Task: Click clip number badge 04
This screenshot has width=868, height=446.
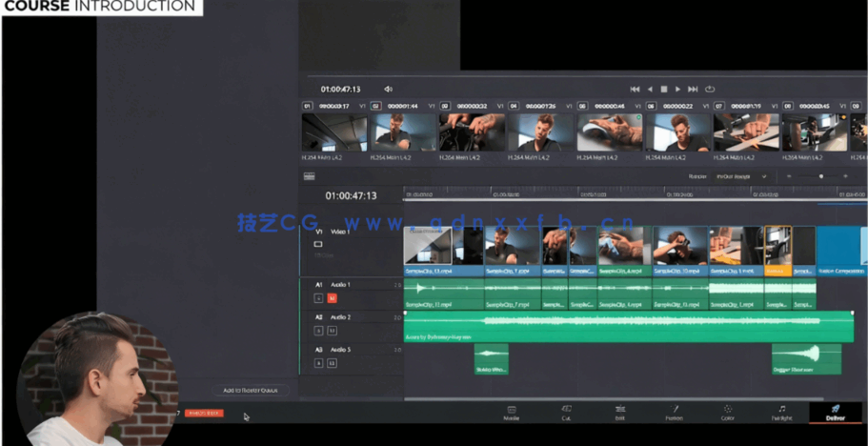Action: [514, 106]
